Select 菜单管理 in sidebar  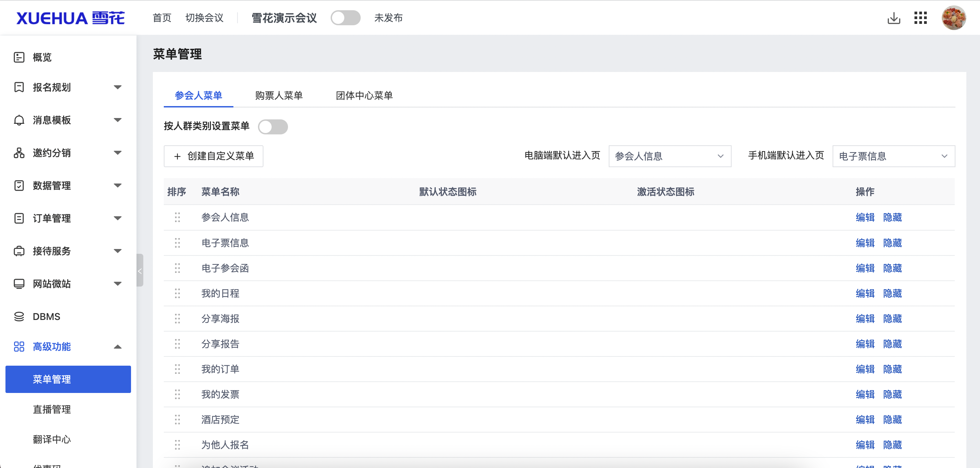click(68, 379)
